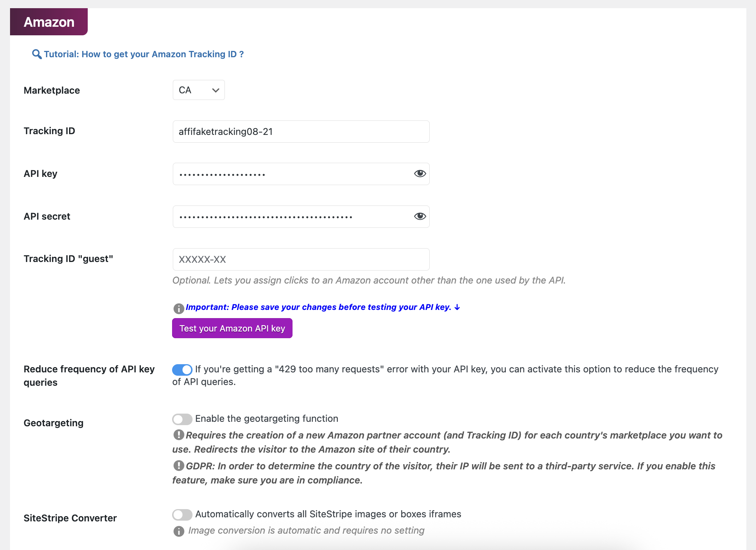Viewport: 756px width, 550px height.
Task: Open the Marketplace dropdown showing CA
Action: [199, 90]
